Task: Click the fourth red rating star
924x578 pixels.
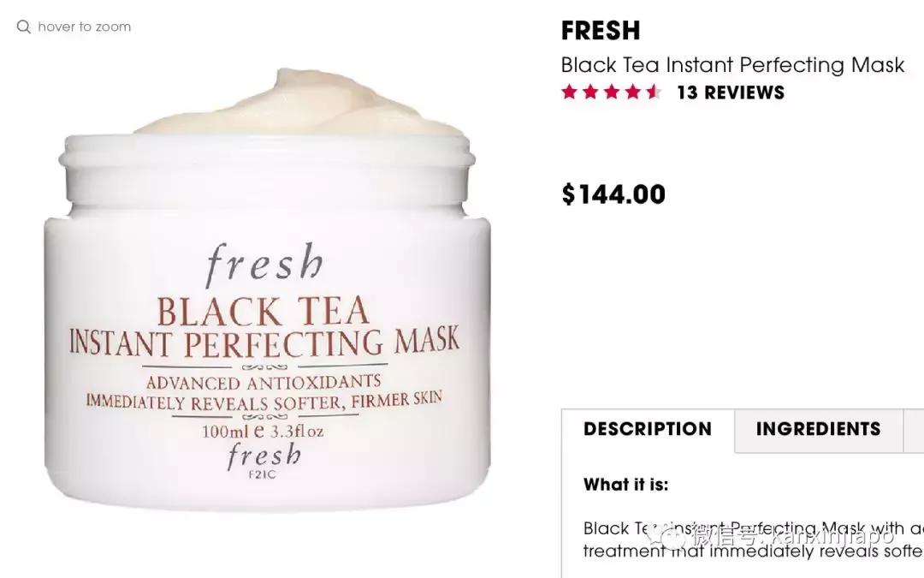Action: point(633,92)
